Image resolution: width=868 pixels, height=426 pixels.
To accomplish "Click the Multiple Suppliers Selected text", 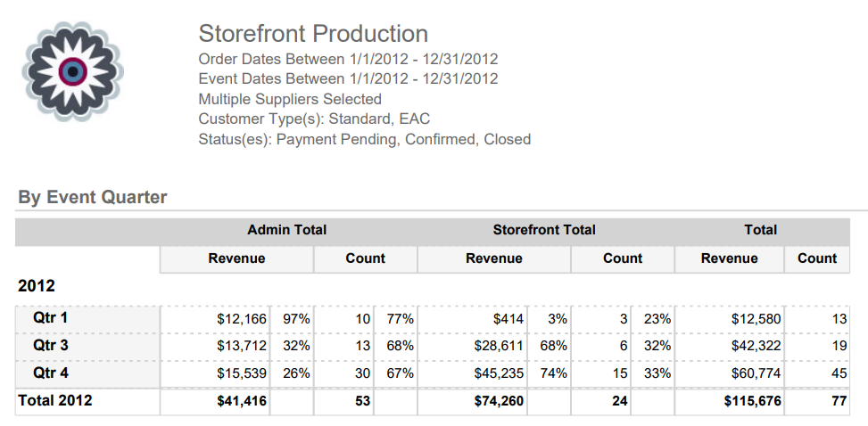I will tap(290, 99).
